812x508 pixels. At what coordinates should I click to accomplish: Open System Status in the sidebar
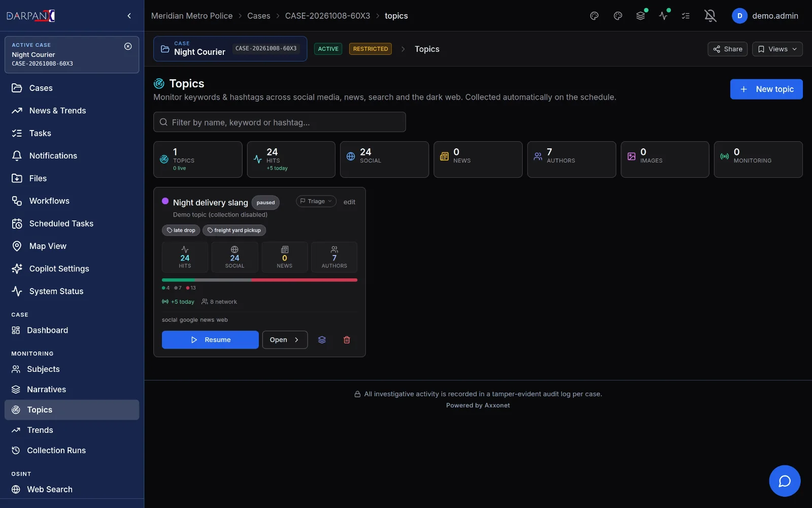[x=72, y=291]
